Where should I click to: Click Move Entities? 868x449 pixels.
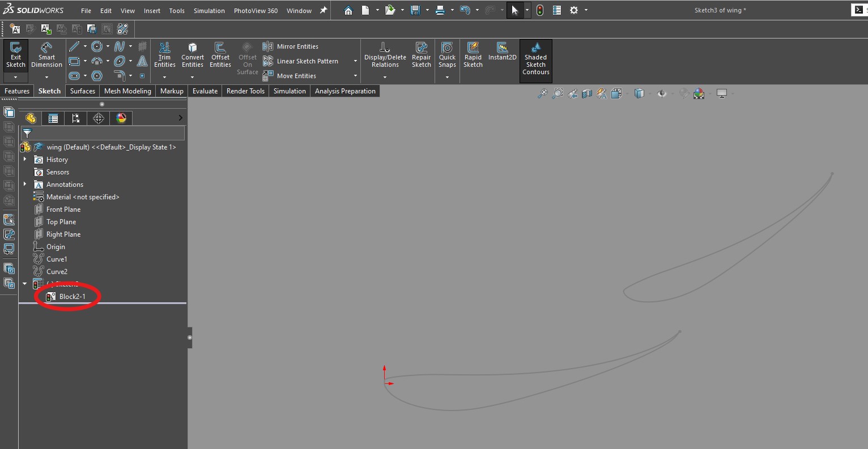[x=290, y=76]
